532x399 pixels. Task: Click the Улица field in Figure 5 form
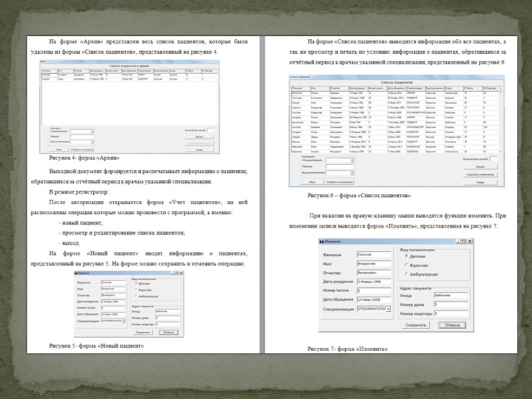(166, 311)
